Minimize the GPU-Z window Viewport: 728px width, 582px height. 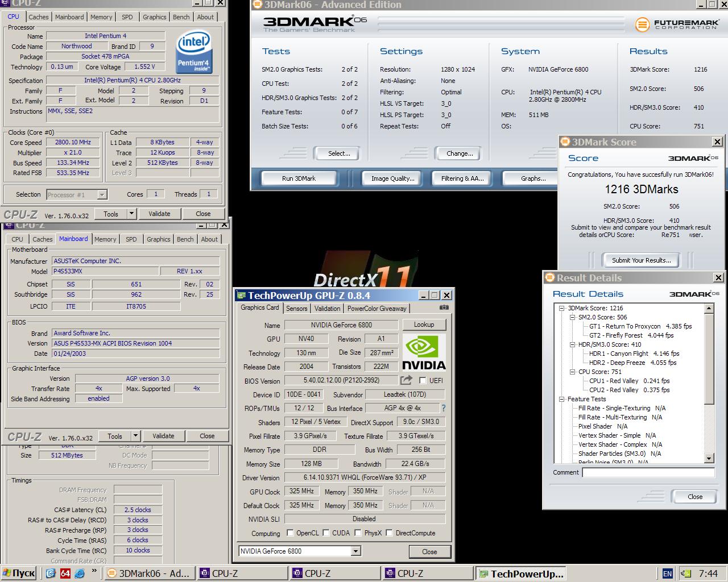point(424,295)
